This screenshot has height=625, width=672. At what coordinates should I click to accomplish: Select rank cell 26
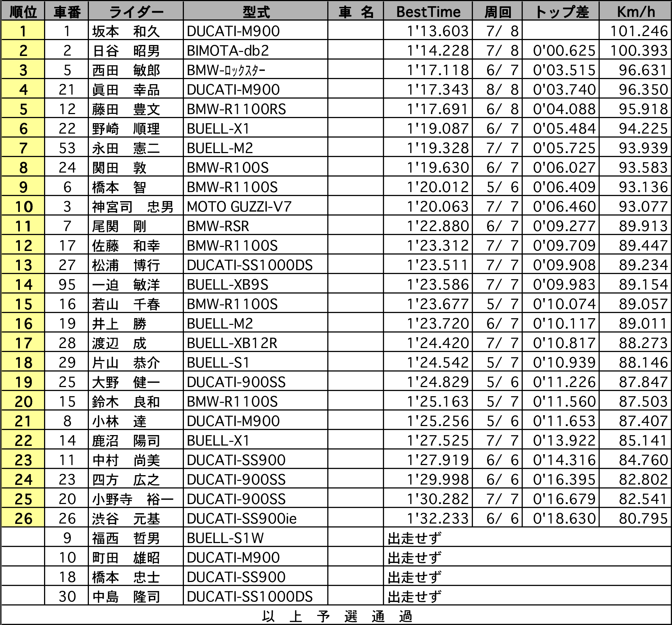(x=23, y=518)
